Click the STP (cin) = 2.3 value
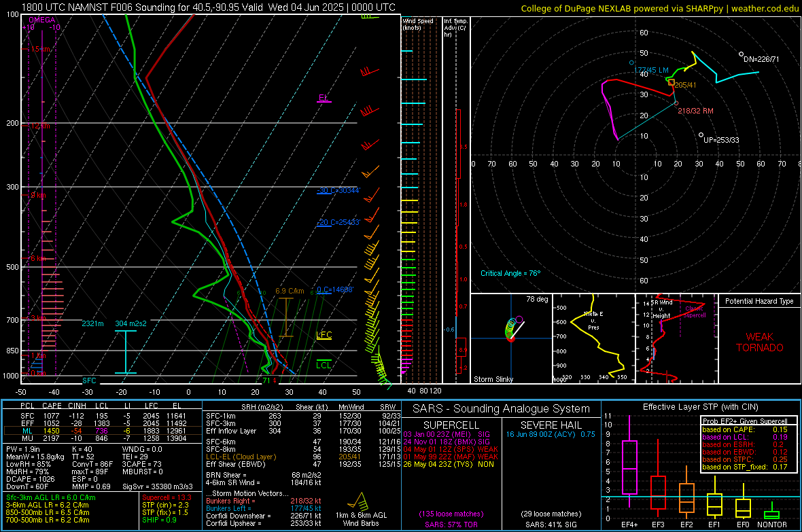 165,505
